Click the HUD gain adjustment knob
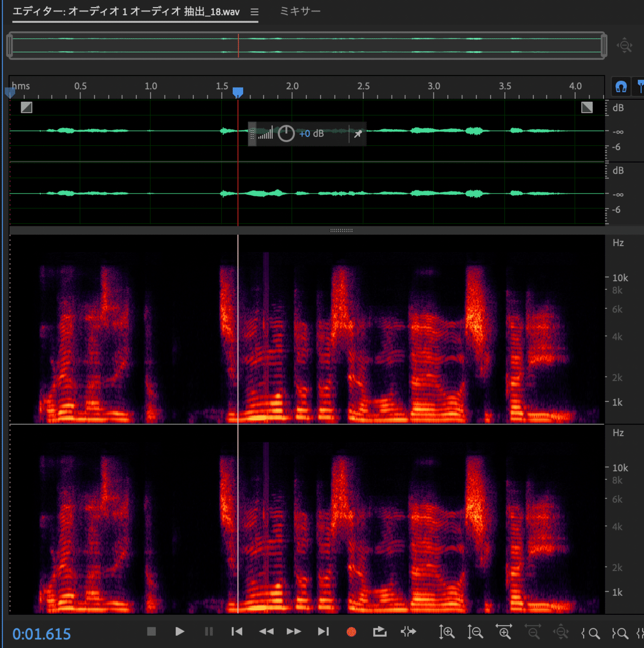Screen dimensions: 644x648 286,133
